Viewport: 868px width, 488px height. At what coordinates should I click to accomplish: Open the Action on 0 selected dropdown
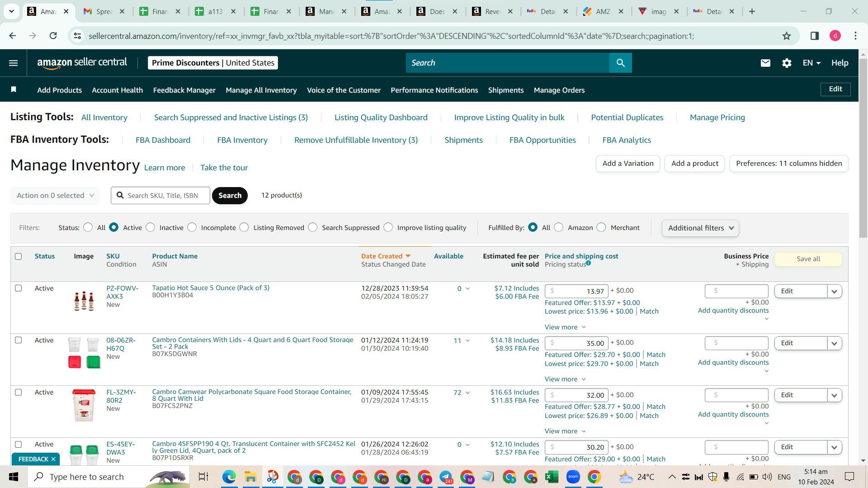pos(55,196)
